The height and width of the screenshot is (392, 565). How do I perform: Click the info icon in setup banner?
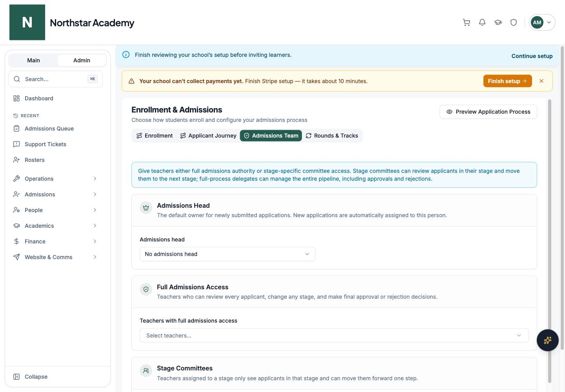[126, 55]
